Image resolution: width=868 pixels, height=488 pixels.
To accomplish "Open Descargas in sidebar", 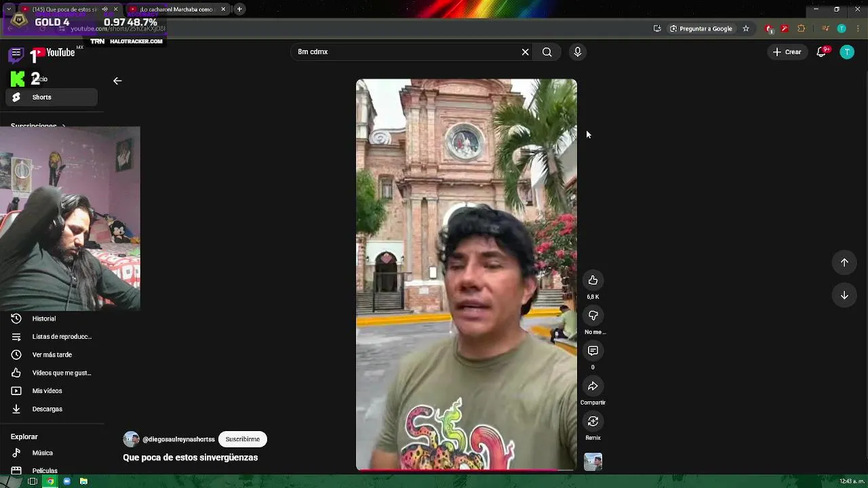I will pyautogui.click(x=52, y=409).
